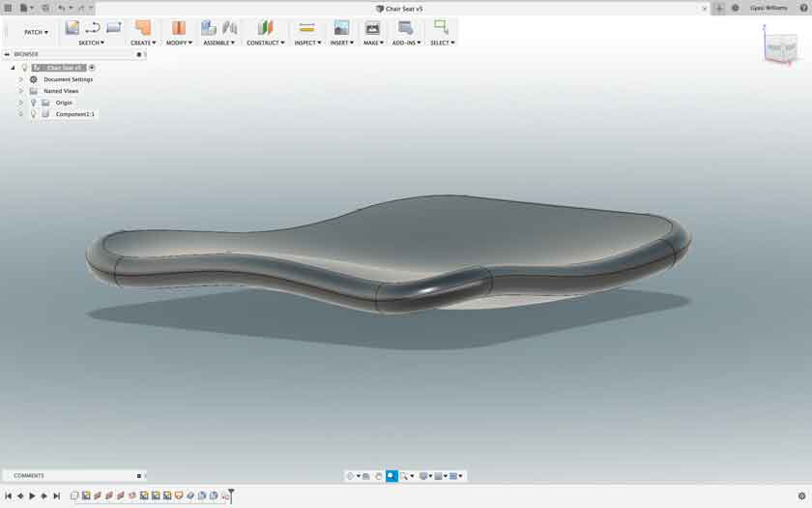Expand the Document Settings node
The width and height of the screenshot is (812, 508).
(21, 79)
